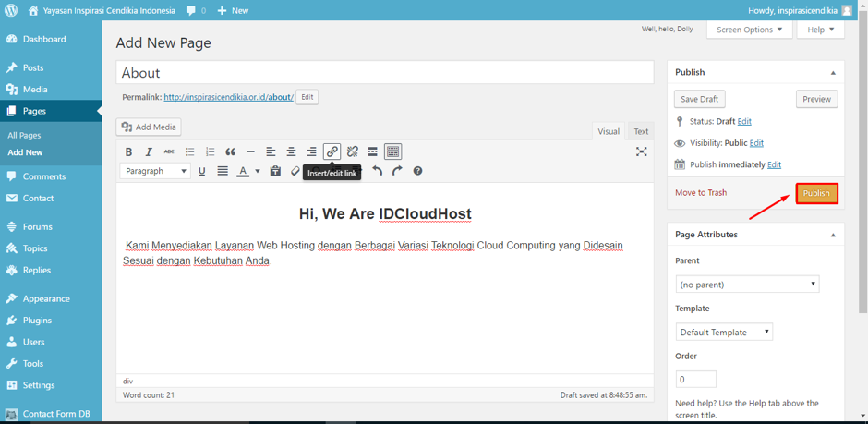Open the Default Template dropdown
This screenshot has width=868, height=424.
tap(724, 333)
